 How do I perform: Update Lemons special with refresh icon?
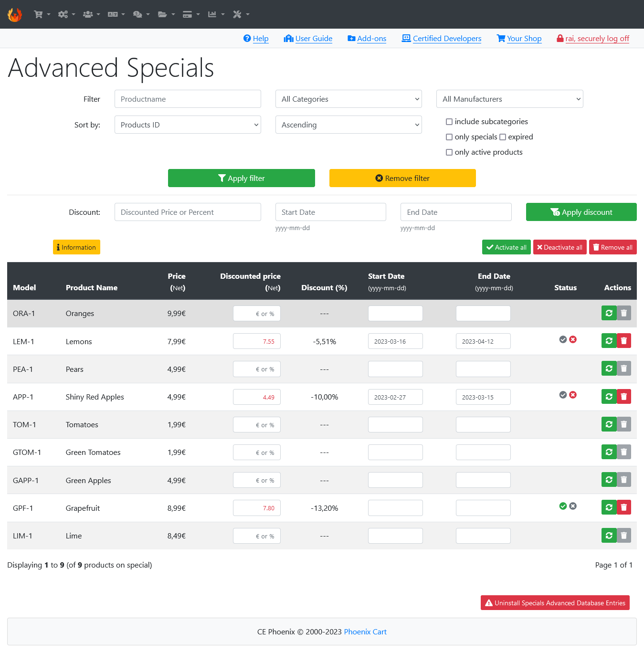pos(609,341)
